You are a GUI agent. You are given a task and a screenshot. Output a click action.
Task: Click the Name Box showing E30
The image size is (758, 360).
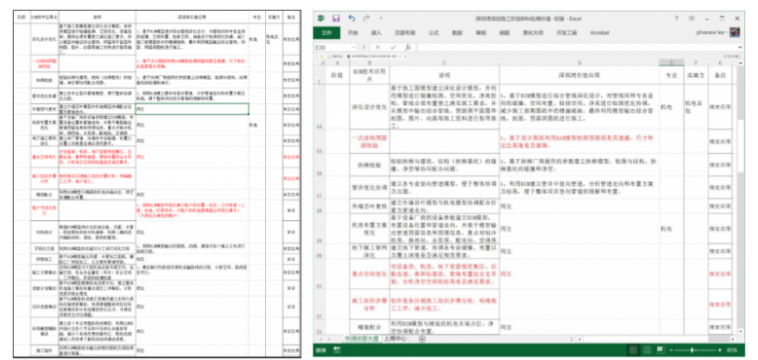tap(334, 47)
